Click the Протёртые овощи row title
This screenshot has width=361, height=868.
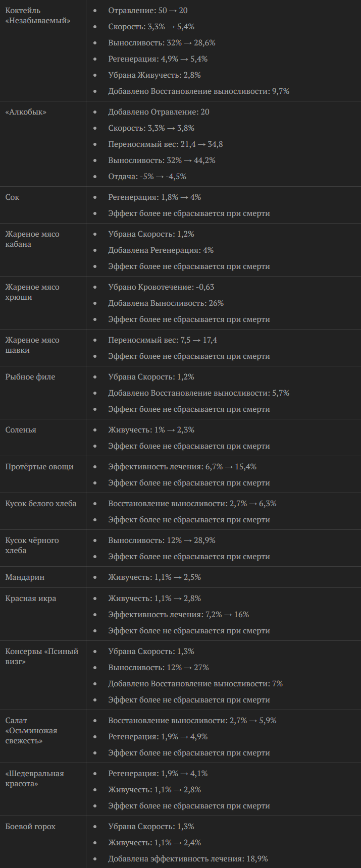coord(39,467)
